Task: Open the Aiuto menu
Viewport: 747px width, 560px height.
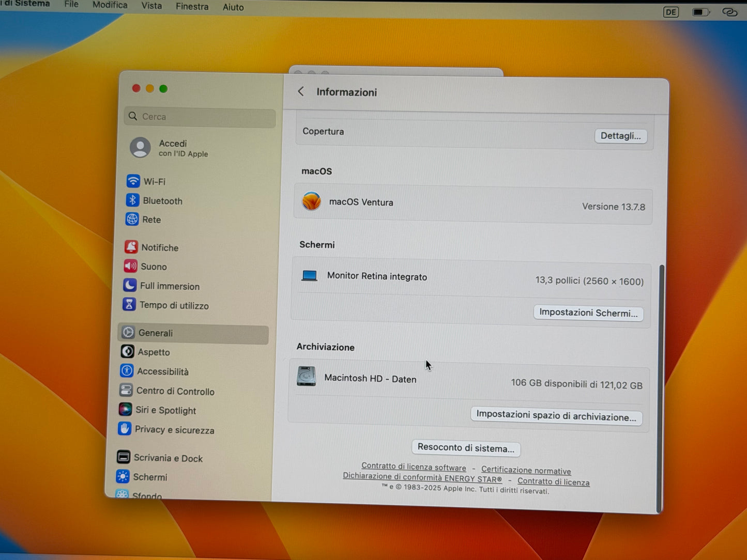Action: click(233, 7)
